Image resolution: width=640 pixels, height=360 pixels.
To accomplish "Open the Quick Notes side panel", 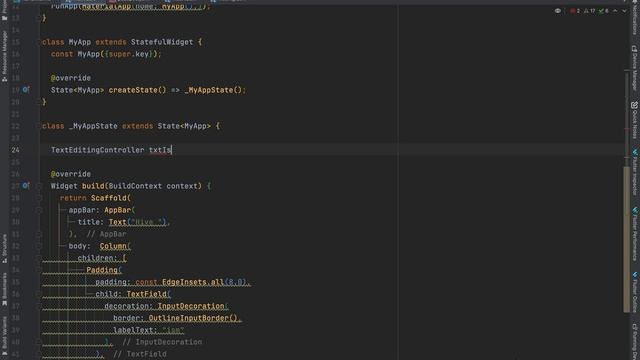I will click(x=635, y=120).
